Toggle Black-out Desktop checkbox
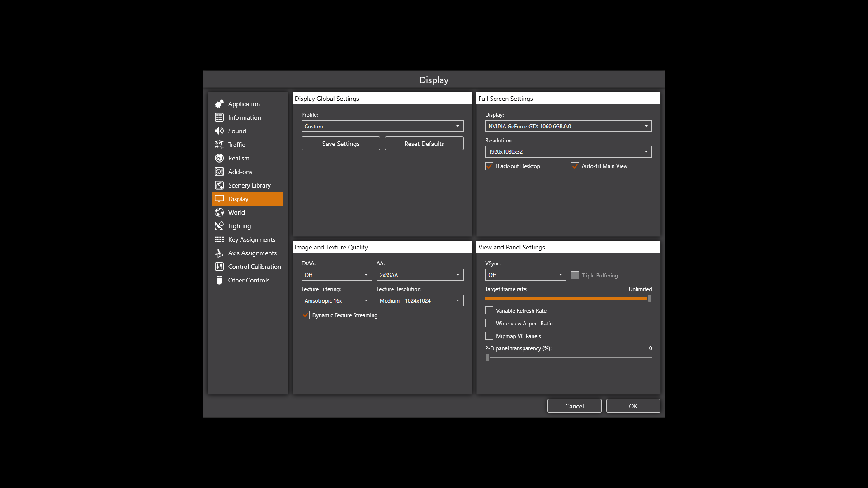 tap(489, 166)
